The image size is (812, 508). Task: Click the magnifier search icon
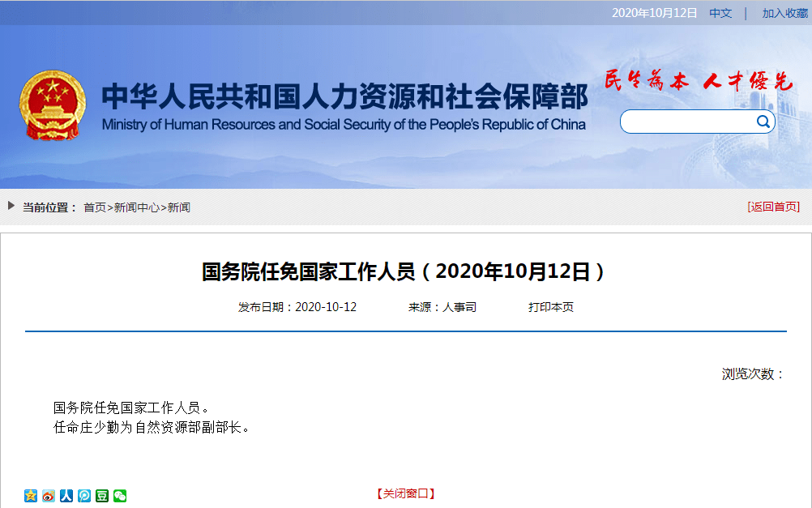pos(763,122)
